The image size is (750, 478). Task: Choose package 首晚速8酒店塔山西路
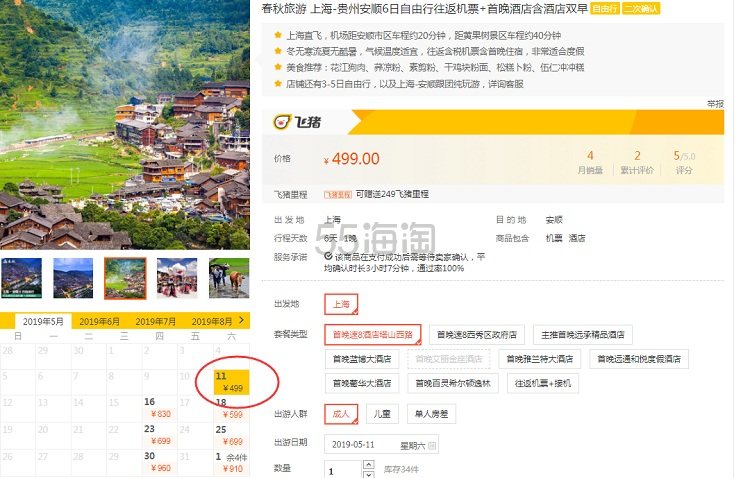click(x=373, y=334)
